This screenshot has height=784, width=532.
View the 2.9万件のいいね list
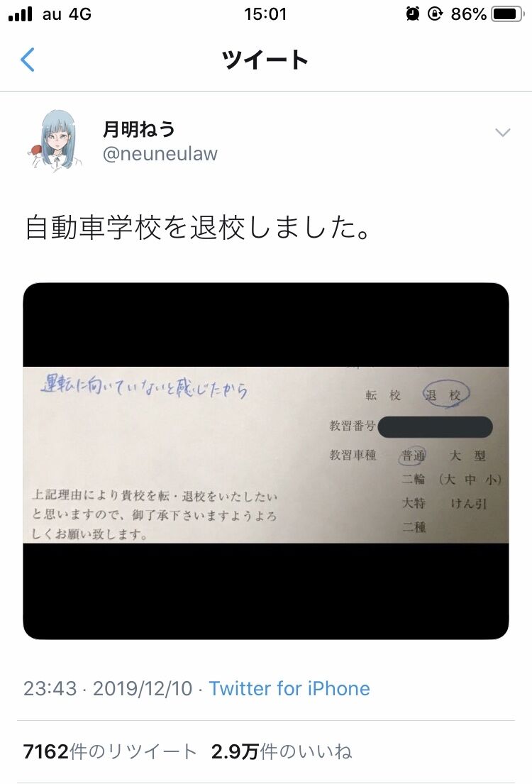coord(282,751)
